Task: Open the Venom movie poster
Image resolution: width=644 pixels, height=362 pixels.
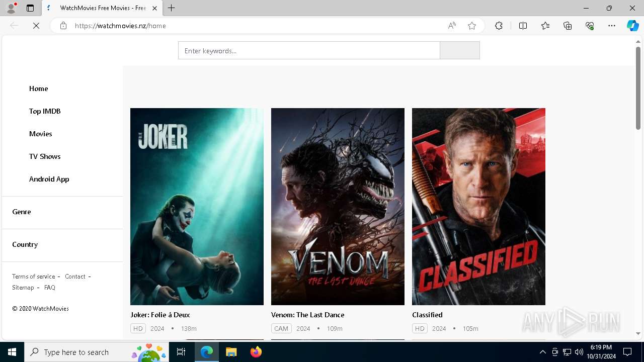Action: 338,207
